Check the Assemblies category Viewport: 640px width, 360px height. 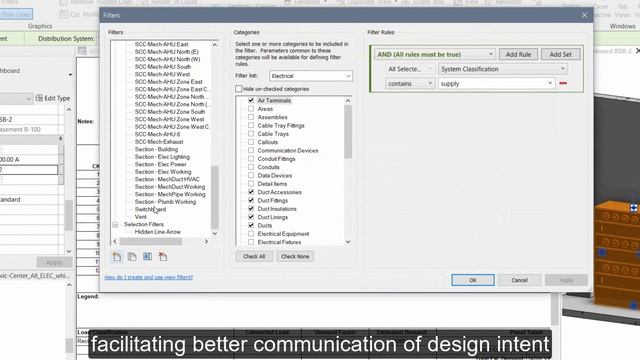click(251, 117)
